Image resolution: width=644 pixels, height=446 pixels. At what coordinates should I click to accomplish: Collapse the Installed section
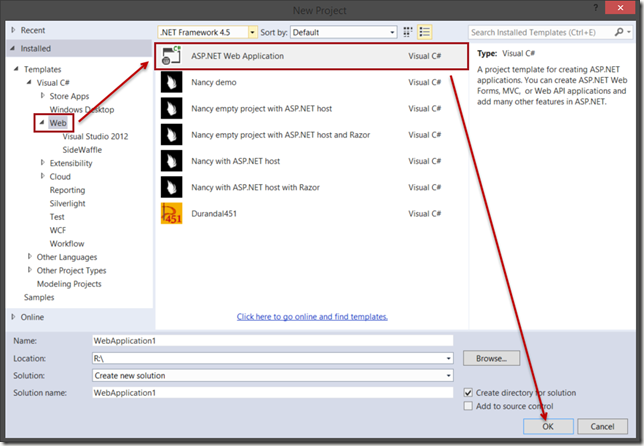[x=13, y=48]
